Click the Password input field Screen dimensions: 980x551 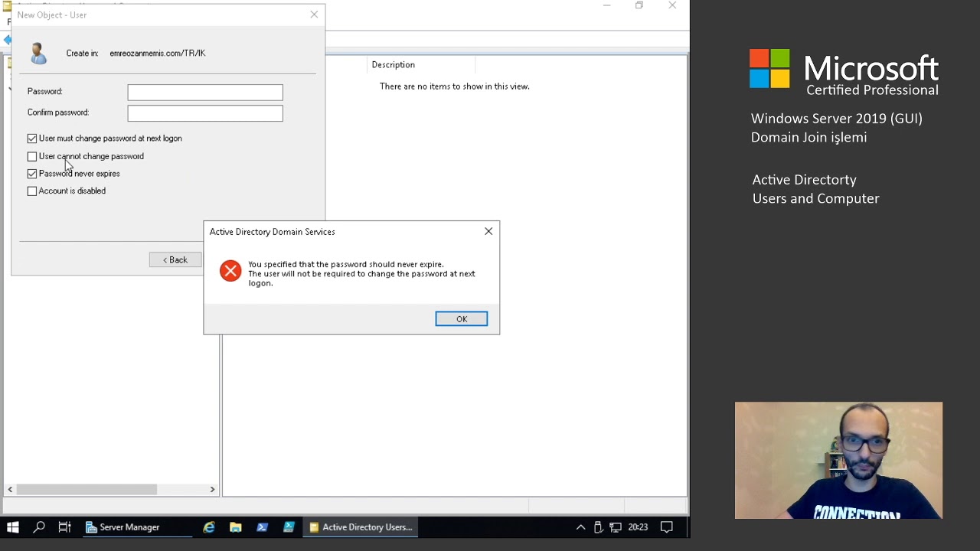[205, 93]
